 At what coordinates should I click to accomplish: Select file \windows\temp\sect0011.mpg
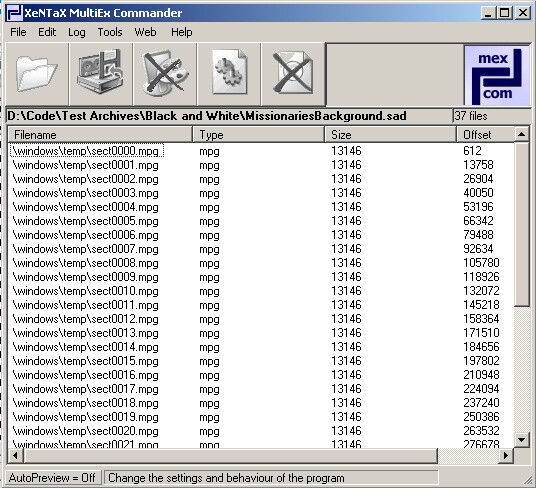point(86,305)
